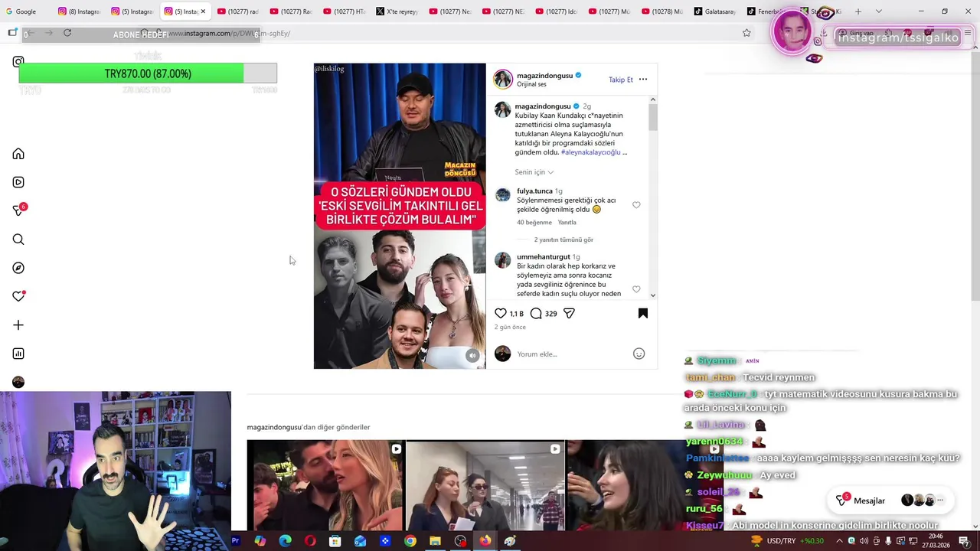Open a new browser tab
This screenshot has height=551, width=980.
[x=858, y=11]
